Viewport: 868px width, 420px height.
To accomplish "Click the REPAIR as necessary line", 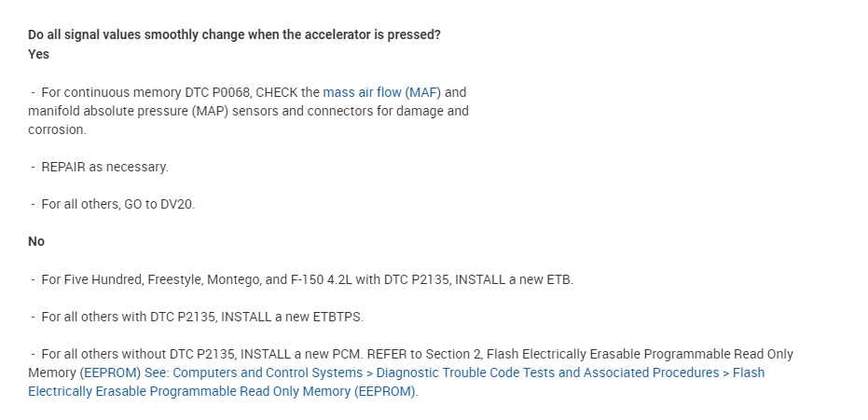I will pos(104,167).
